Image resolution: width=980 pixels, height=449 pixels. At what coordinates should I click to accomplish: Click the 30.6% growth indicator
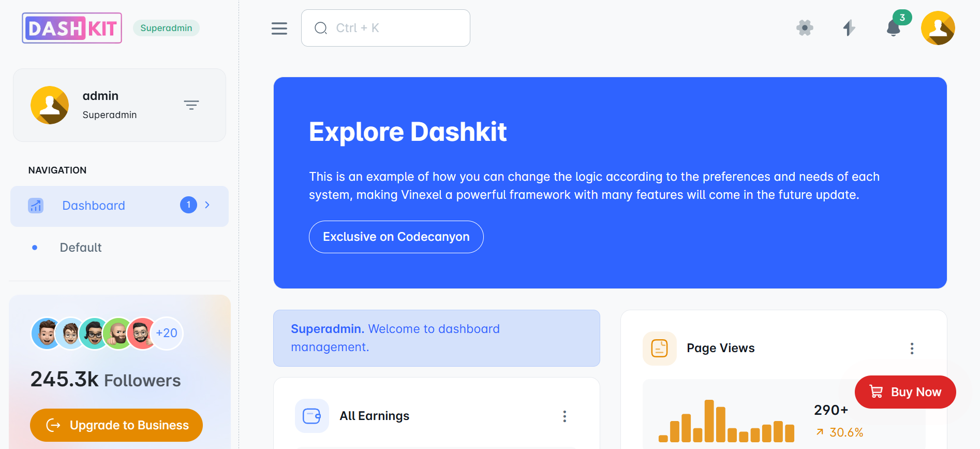click(840, 432)
